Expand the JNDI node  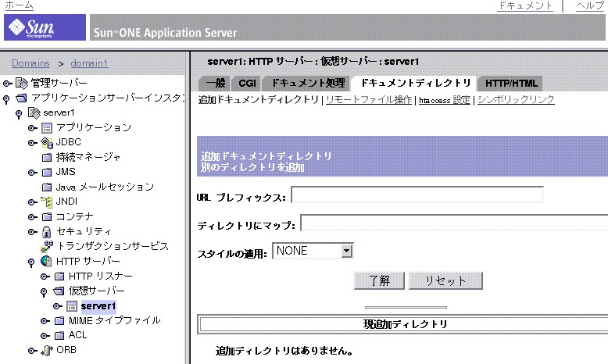32,202
